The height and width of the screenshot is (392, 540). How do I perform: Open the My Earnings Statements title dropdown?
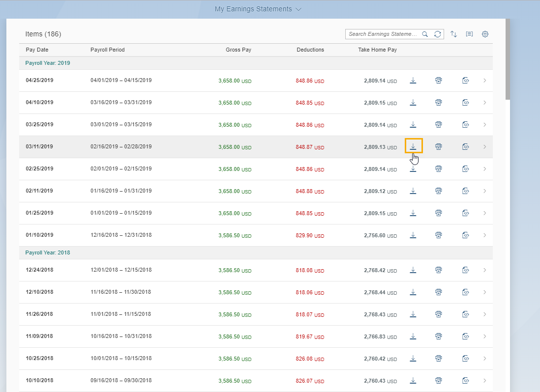pyautogui.click(x=258, y=9)
